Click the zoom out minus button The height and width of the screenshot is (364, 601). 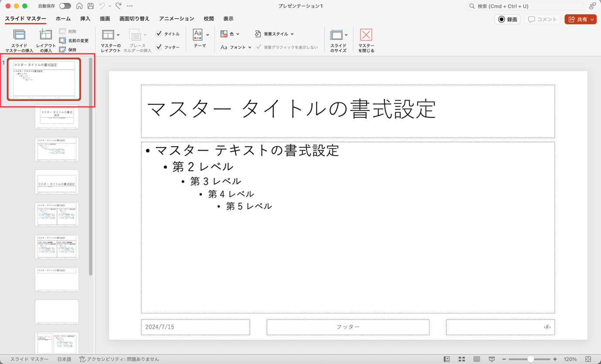(x=504, y=359)
